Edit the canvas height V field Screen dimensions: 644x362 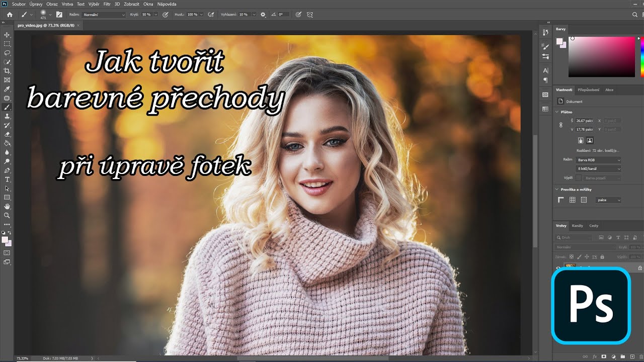click(585, 129)
